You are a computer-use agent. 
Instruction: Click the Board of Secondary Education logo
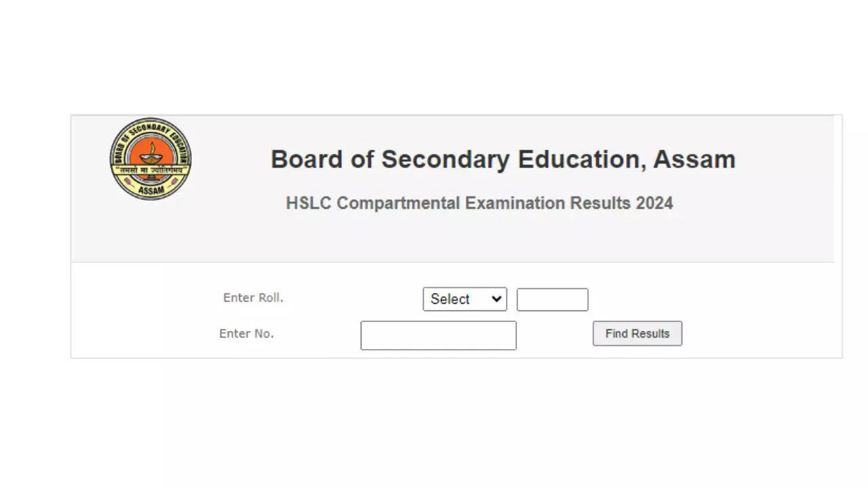tap(151, 159)
